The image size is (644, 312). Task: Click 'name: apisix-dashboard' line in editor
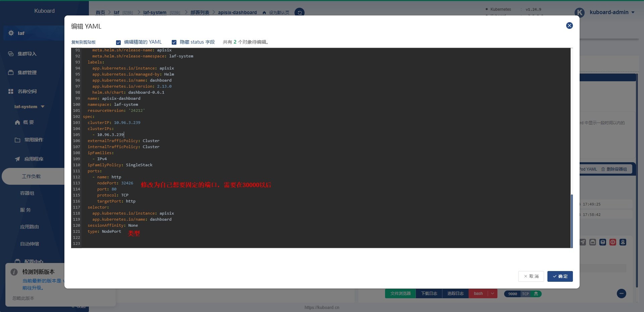tap(114, 98)
